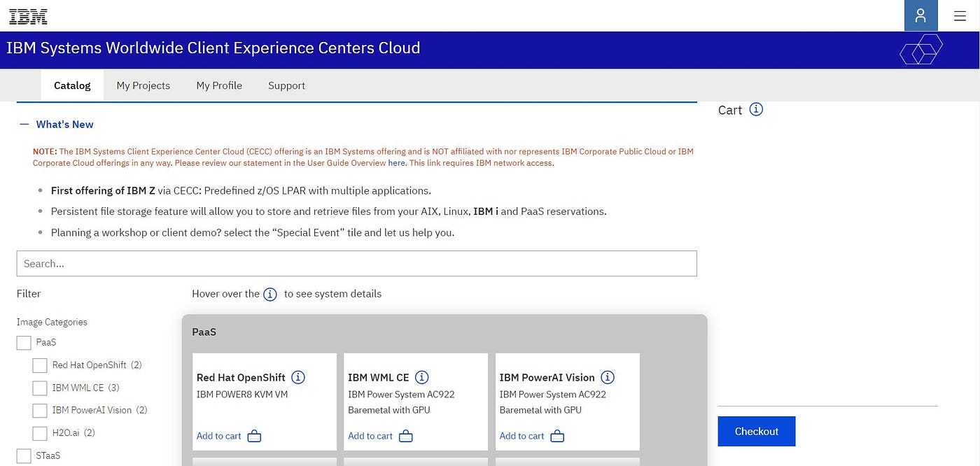This screenshot has width=980, height=466.
Task: Check the IBM WML CE filter checkbox
Action: click(x=40, y=388)
